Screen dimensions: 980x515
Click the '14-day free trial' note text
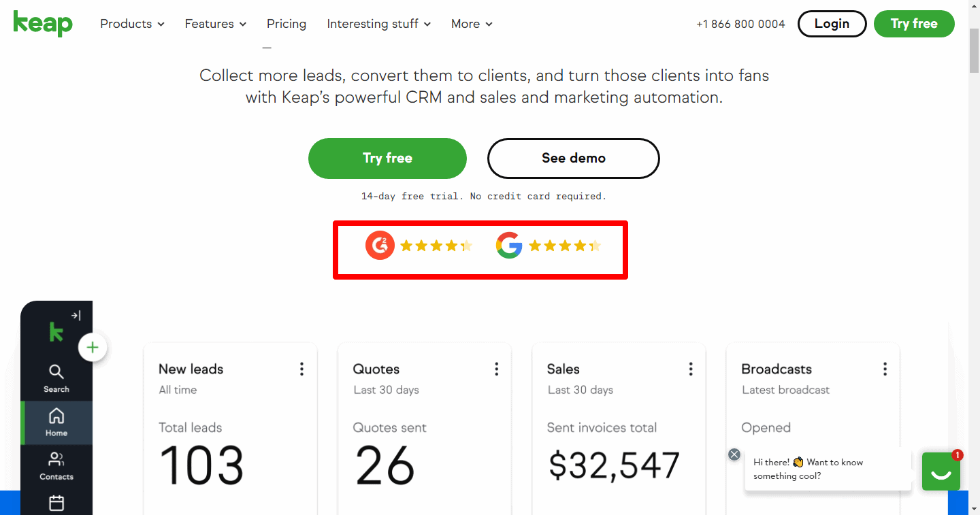pyautogui.click(x=484, y=196)
